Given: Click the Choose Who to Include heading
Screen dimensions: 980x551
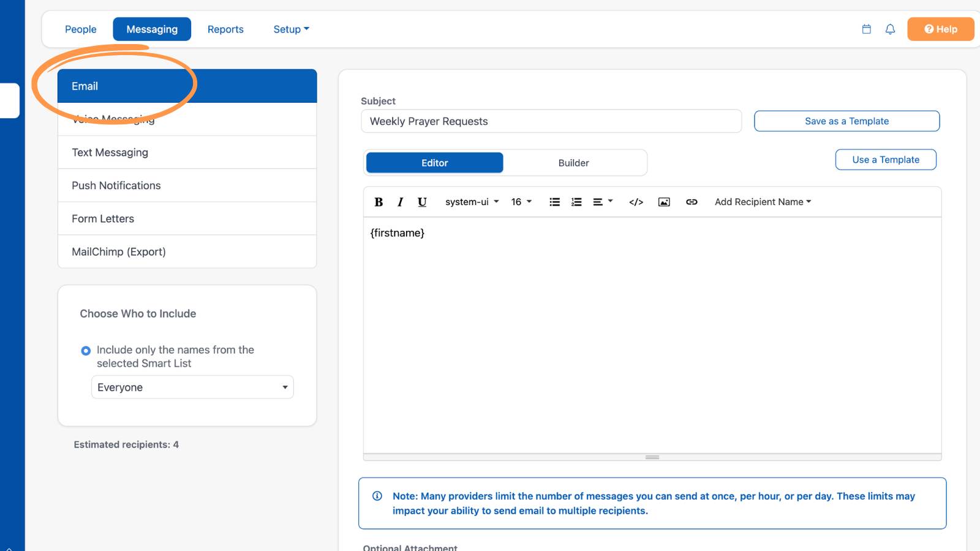Looking at the screenshot, I should [x=138, y=313].
